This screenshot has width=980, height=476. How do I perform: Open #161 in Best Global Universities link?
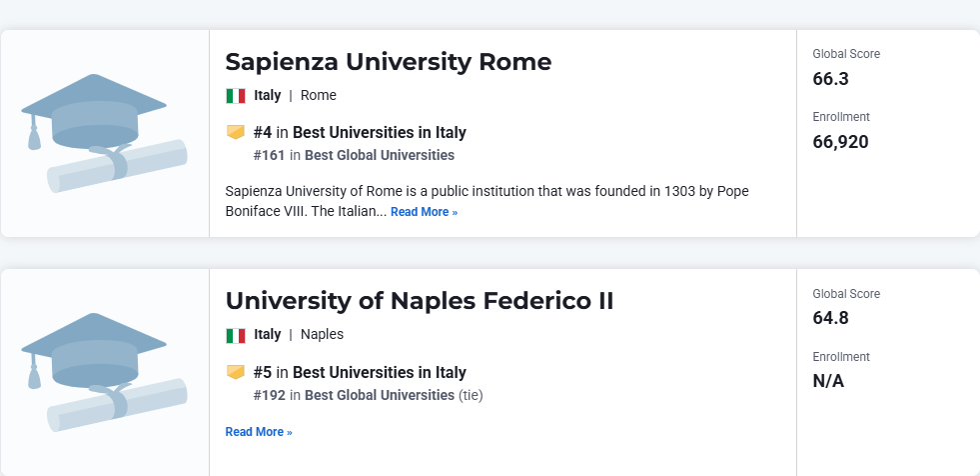click(354, 155)
